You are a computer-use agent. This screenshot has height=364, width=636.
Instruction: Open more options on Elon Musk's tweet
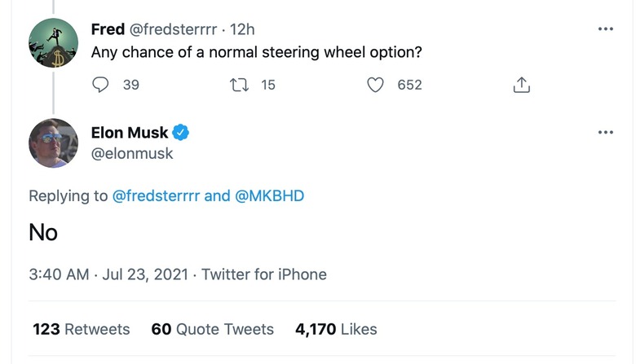[605, 133]
